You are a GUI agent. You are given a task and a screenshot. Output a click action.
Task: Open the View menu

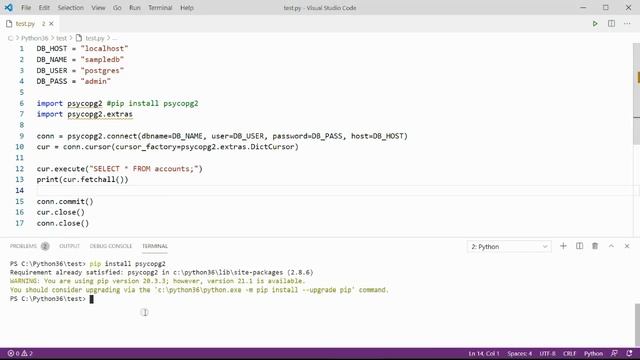point(98,8)
